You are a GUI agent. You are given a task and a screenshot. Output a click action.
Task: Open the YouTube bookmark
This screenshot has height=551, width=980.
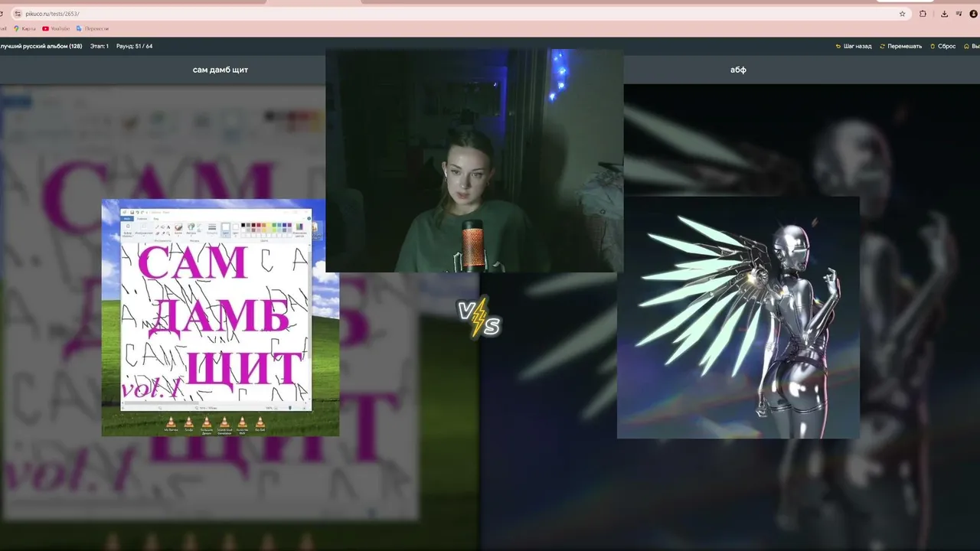[x=56, y=28]
